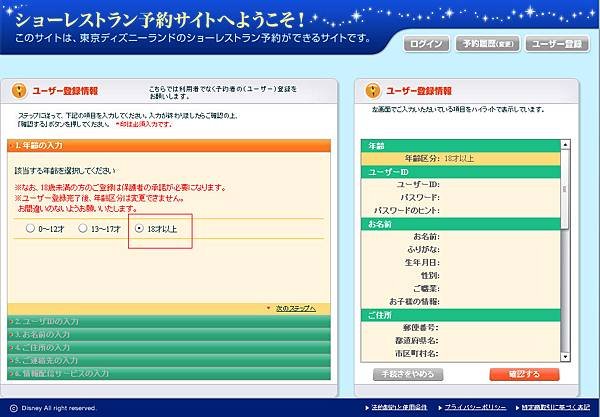Click the 市区町村名: summary row
Viewport: 600px width, 417px height.
click(461, 354)
